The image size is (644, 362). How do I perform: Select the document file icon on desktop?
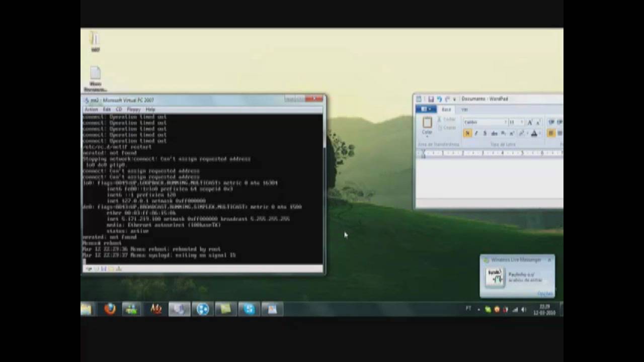95,79
